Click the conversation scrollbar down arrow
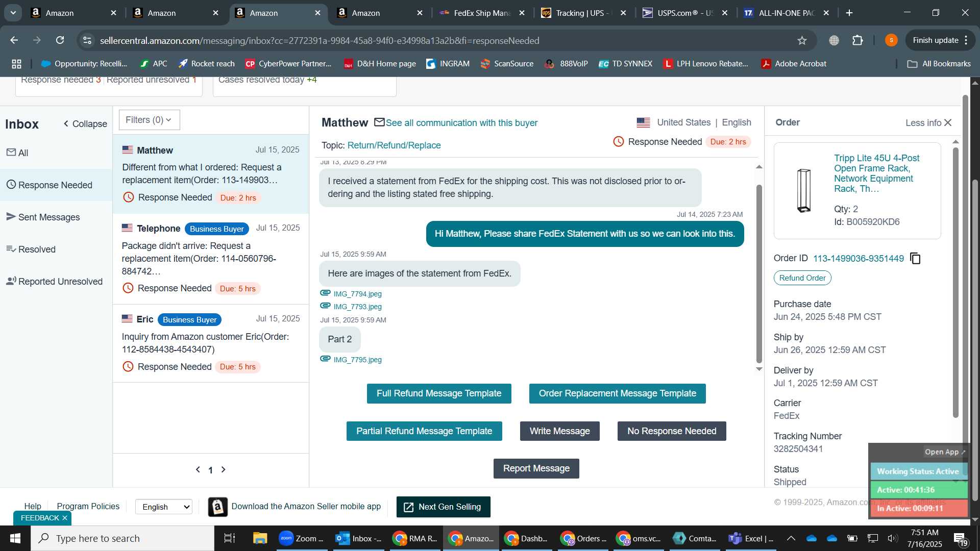 pyautogui.click(x=759, y=369)
